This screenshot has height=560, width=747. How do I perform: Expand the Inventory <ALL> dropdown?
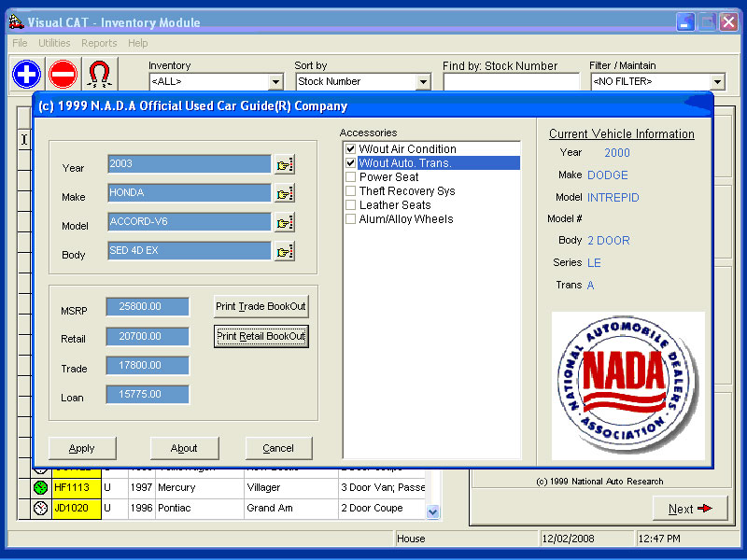[275, 82]
